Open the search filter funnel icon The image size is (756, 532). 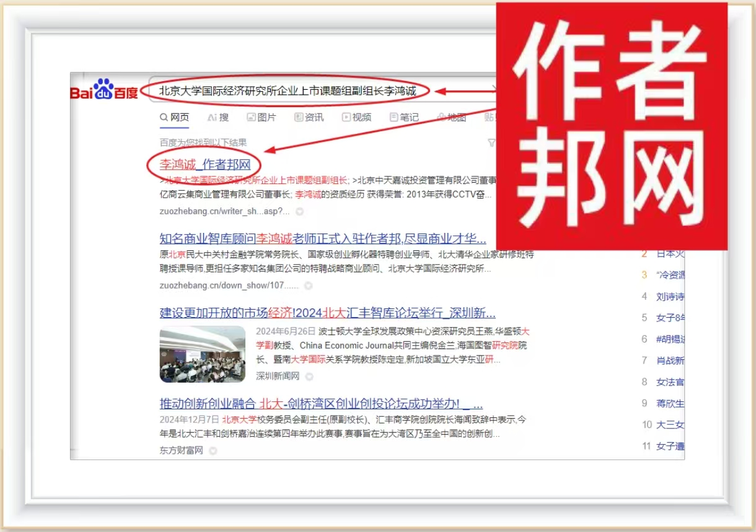coord(491,143)
